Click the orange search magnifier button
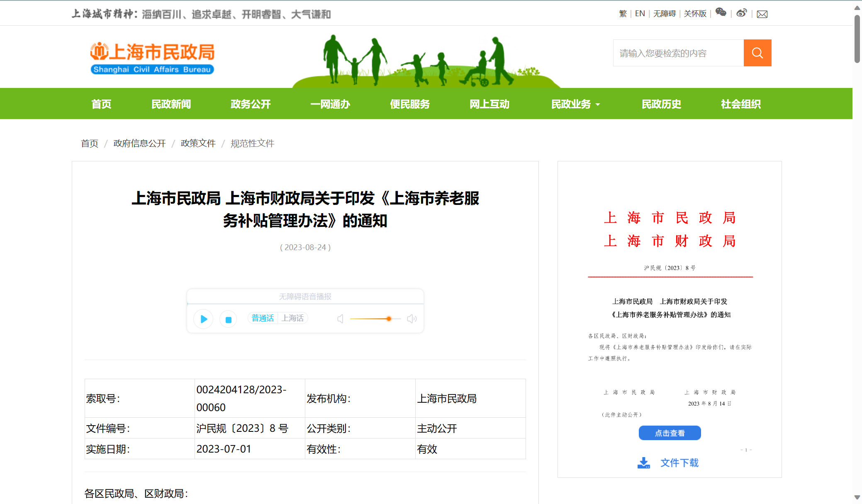 click(x=757, y=53)
